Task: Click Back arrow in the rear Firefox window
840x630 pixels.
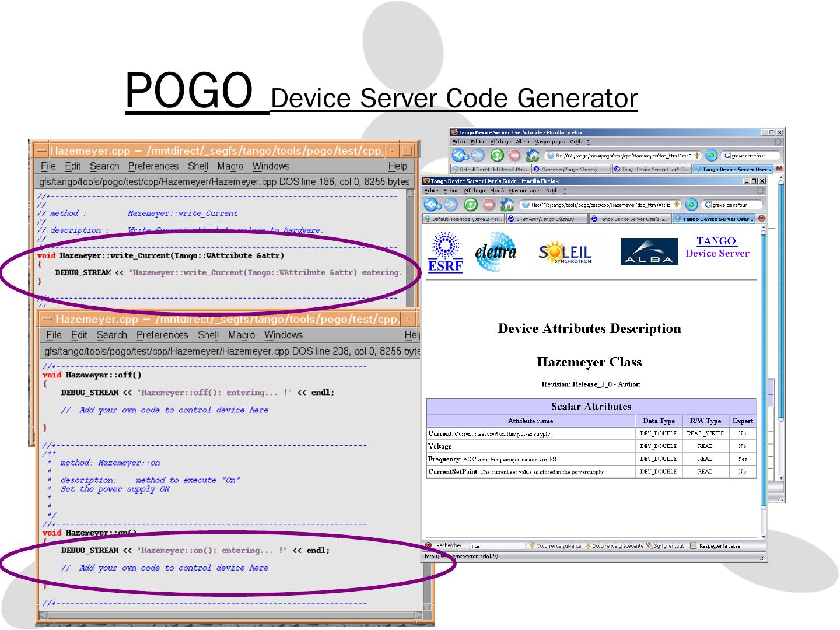Action: tap(461, 156)
